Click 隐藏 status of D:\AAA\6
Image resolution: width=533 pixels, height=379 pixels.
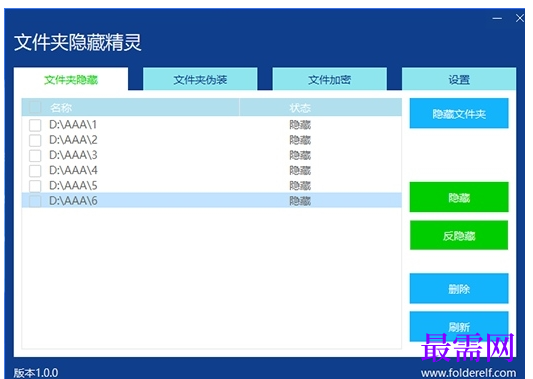click(x=300, y=201)
